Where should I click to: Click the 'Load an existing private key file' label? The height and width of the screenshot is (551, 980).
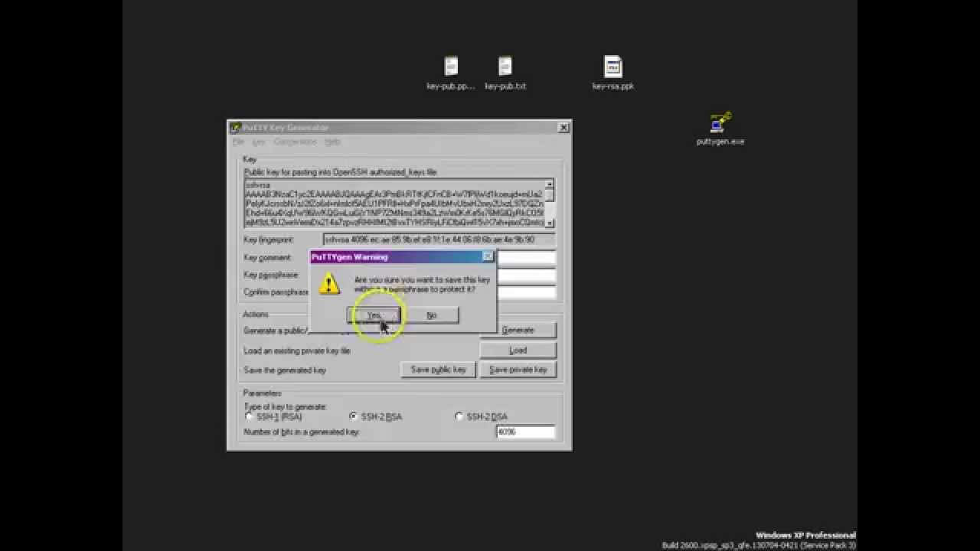(297, 350)
